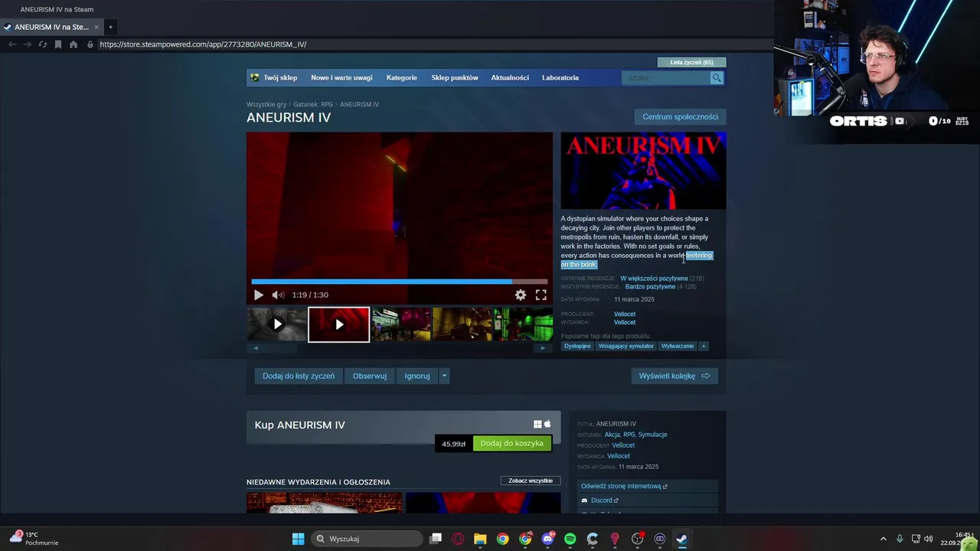
Task: Open Kategorie menu
Action: 402,77
